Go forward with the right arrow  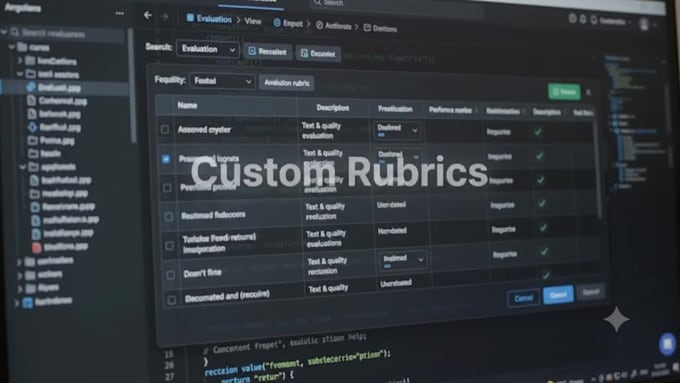pyautogui.click(x=164, y=16)
